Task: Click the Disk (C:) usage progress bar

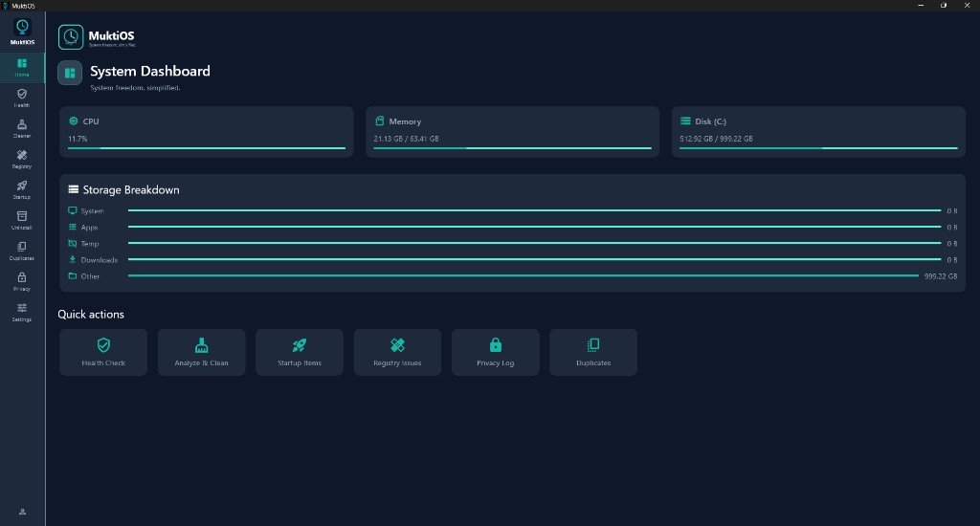Action: tap(819, 148)
